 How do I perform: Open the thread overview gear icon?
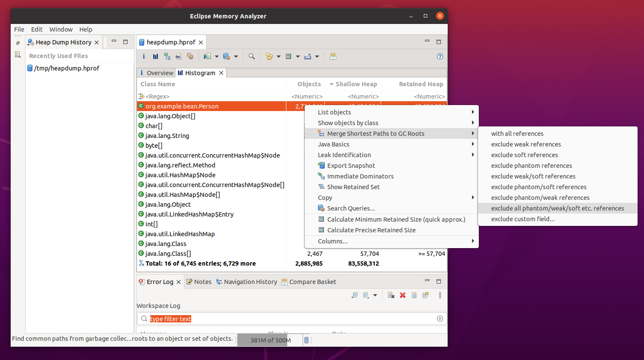[190, 56]
